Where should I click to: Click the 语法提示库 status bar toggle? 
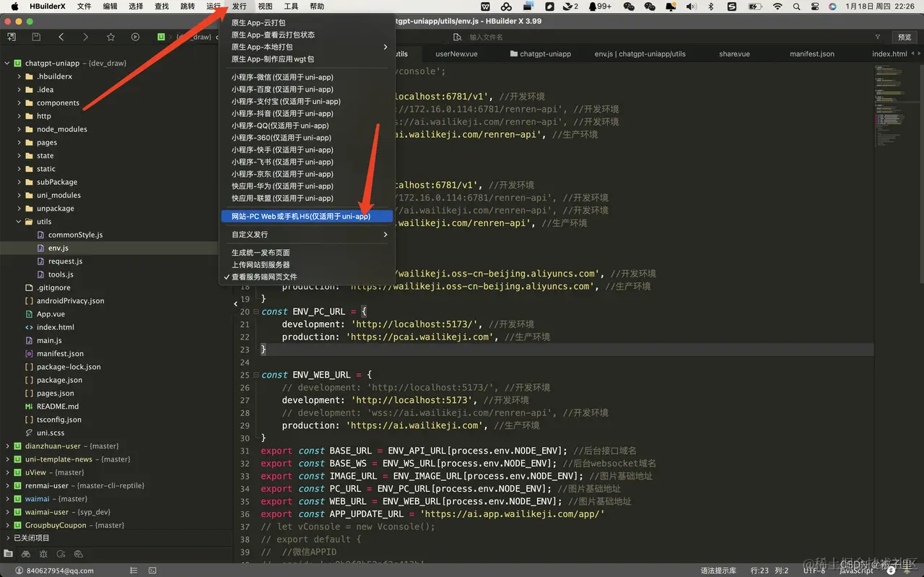pyautogui.click(x=718, y=571)
